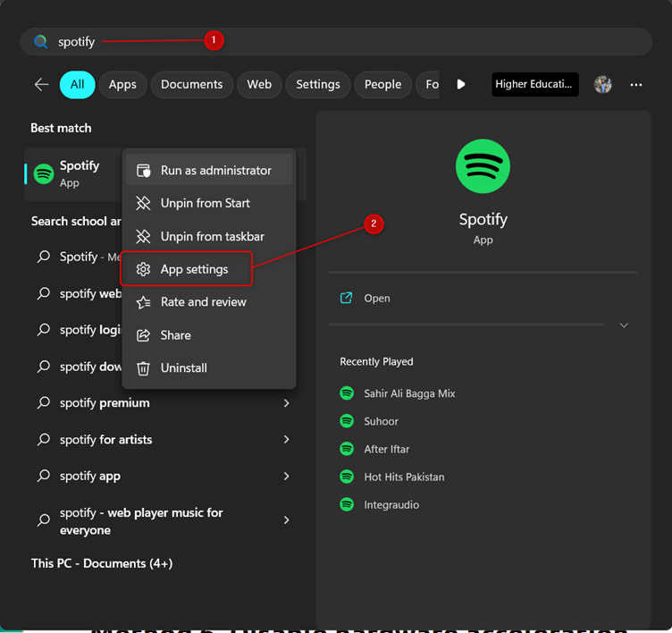Choose Unpin from taskbar
This screenshot has height=633, width=672.
coord(209,236)
